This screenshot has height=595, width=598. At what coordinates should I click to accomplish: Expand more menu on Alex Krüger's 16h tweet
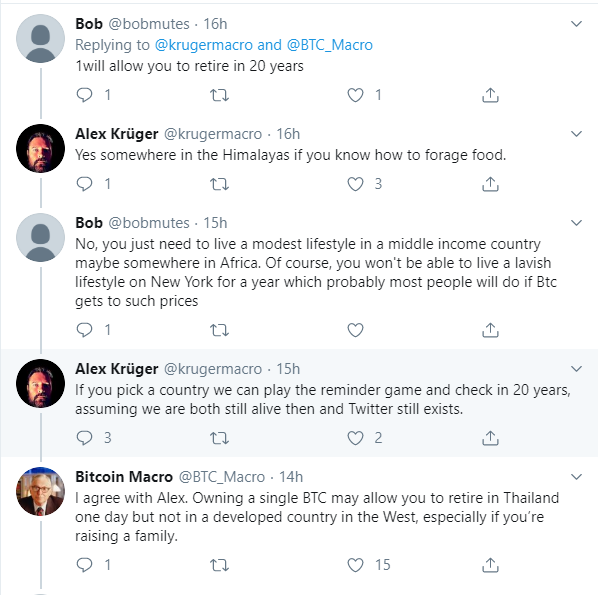tap(576, 134)
